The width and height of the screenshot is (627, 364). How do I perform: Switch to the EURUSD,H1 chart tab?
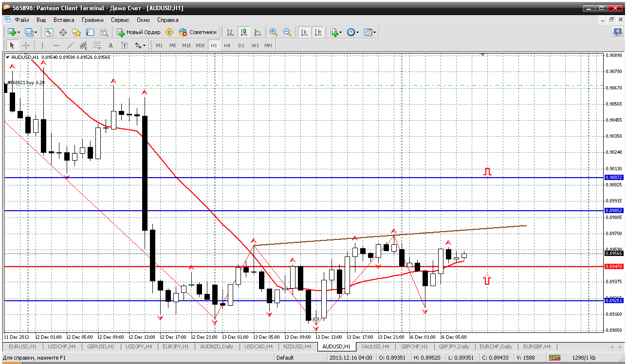(x=23, y=346)
